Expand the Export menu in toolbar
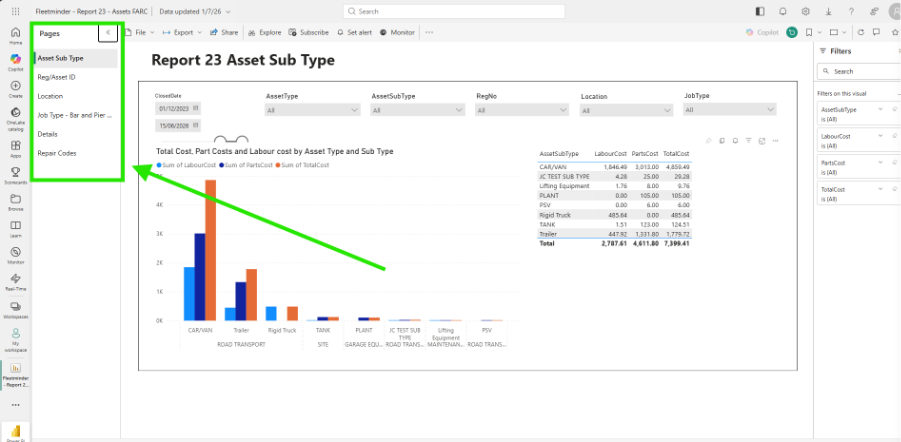Viewport: 901px width, 442px height. tap(182, 33)
